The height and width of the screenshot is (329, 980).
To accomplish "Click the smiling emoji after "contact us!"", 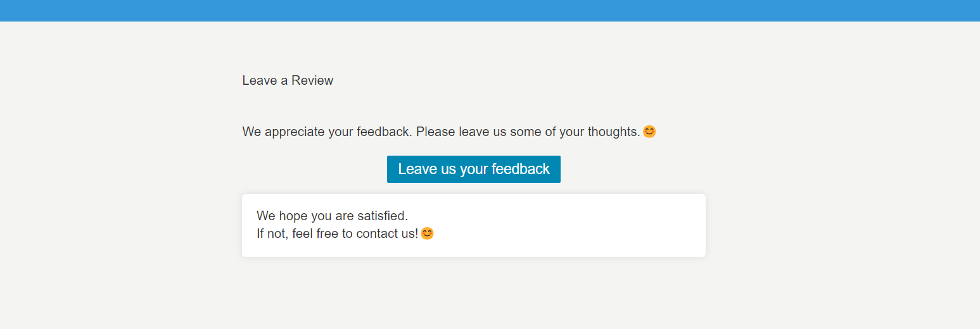I will (428, 233).
